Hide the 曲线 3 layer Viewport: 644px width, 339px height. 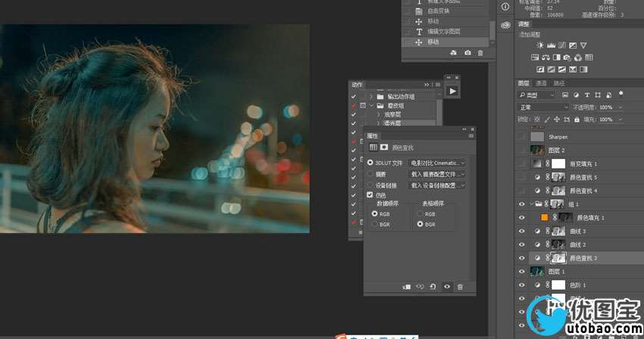[521, 231]
